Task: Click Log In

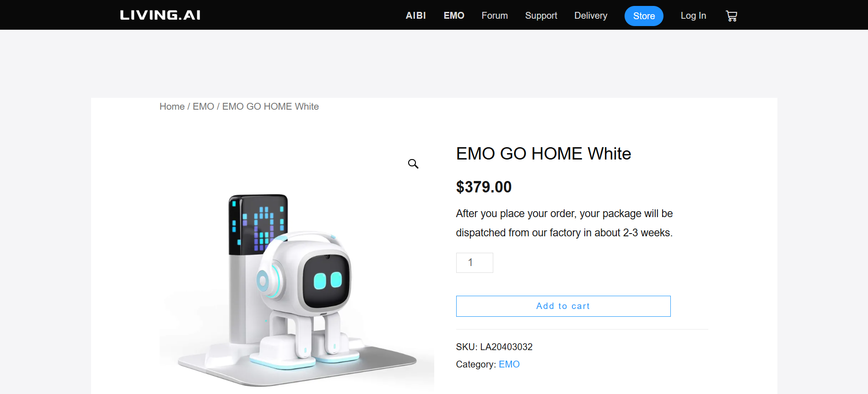Action: (693, 16)
